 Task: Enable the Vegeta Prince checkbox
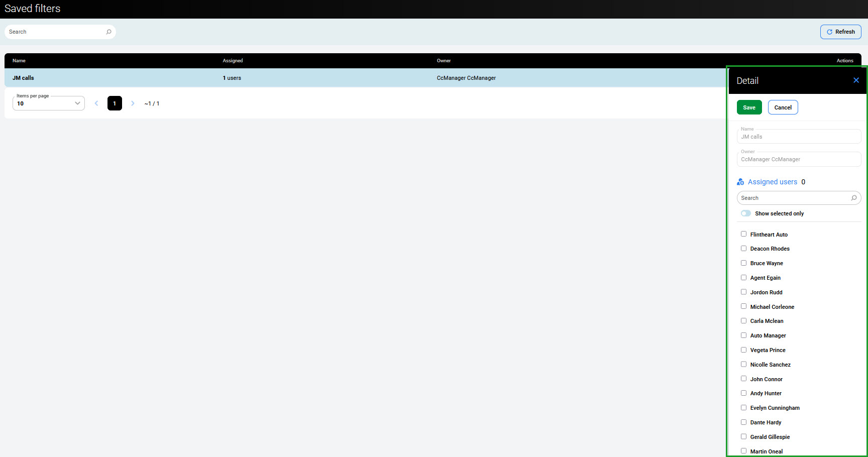(743, 350)
